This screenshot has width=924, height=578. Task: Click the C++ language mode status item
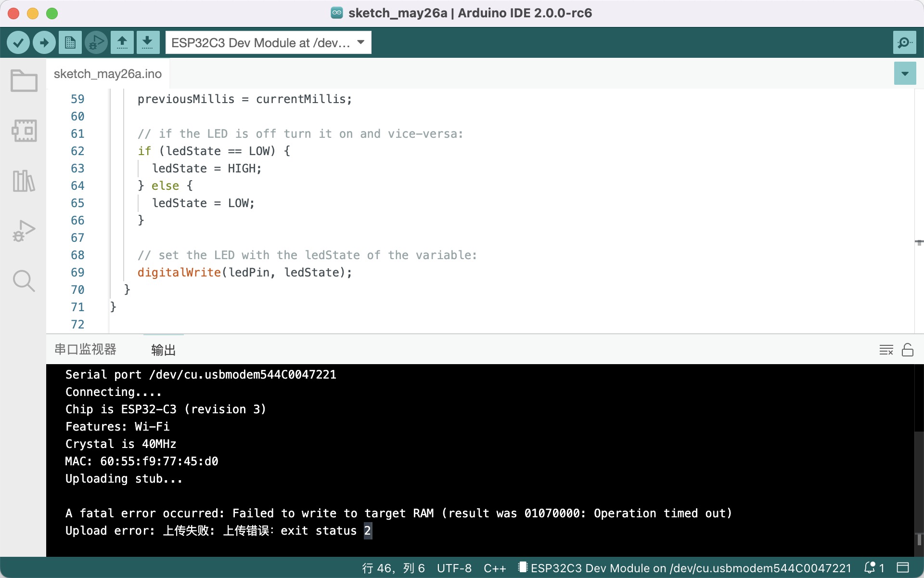coord(495,568)
